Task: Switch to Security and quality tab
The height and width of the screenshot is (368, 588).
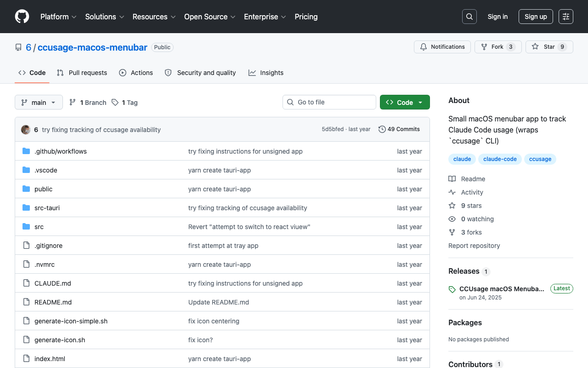Action: point(200,73)
